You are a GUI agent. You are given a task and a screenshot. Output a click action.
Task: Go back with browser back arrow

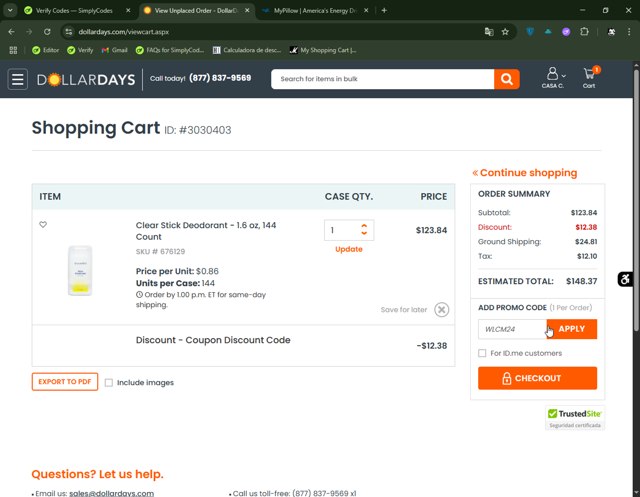point(11,32)
